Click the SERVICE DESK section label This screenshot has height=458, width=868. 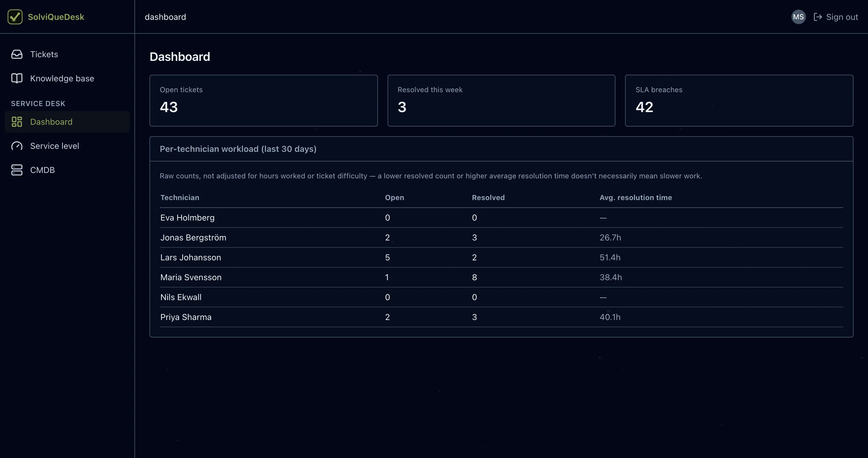coord(38,104)
